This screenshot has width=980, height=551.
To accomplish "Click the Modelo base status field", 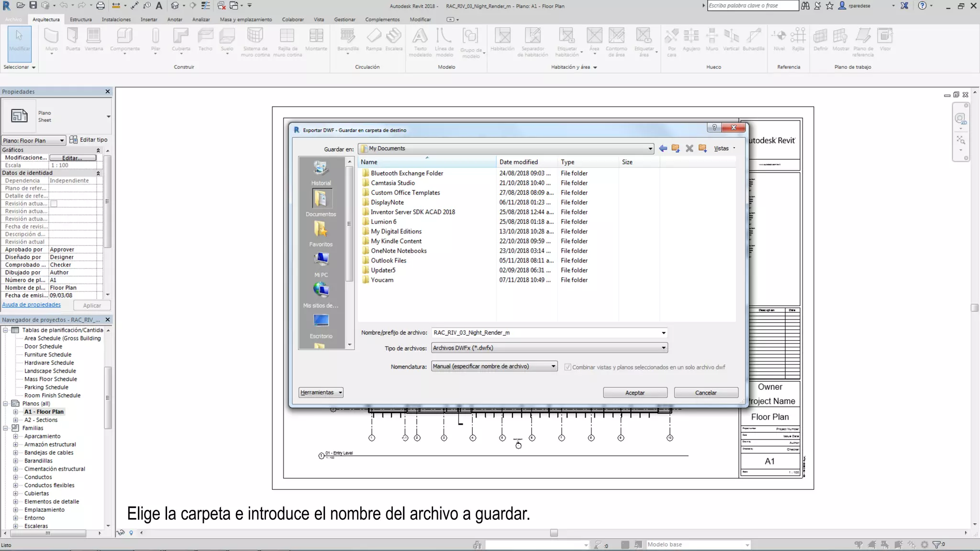I will point(698,545).
